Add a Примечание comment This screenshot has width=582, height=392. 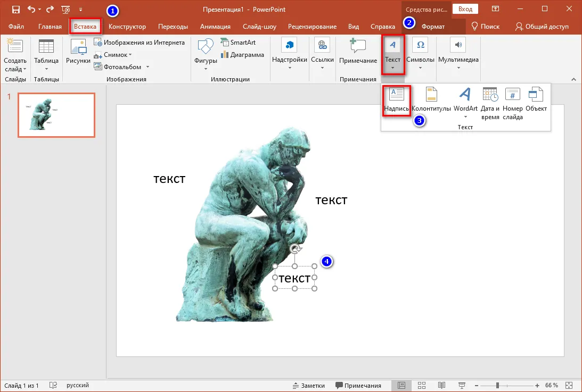(358, 52)
